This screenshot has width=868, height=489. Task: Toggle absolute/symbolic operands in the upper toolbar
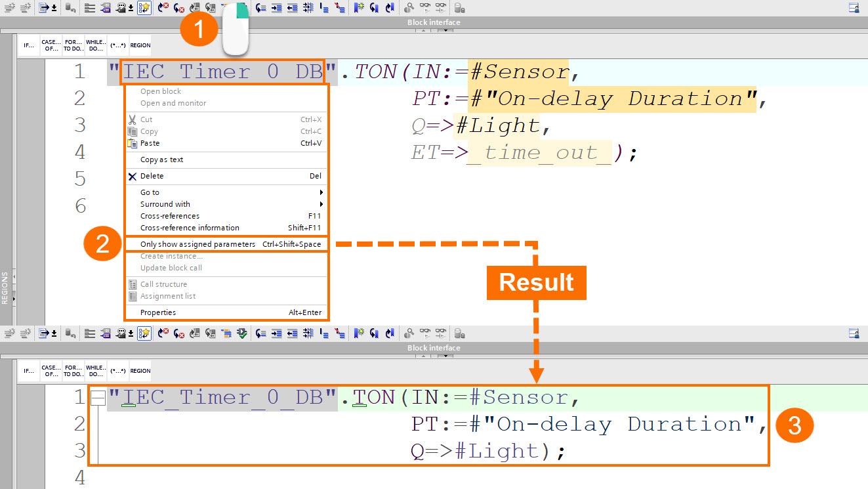[x=105, y=8]
